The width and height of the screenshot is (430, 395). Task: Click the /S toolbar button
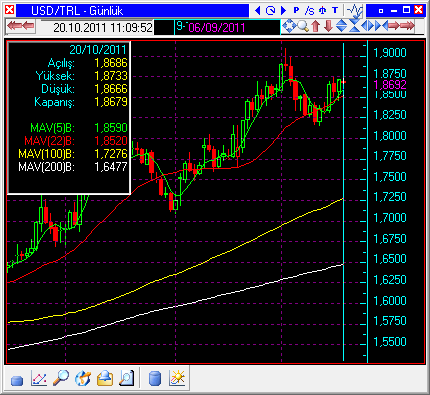(309, 11)
